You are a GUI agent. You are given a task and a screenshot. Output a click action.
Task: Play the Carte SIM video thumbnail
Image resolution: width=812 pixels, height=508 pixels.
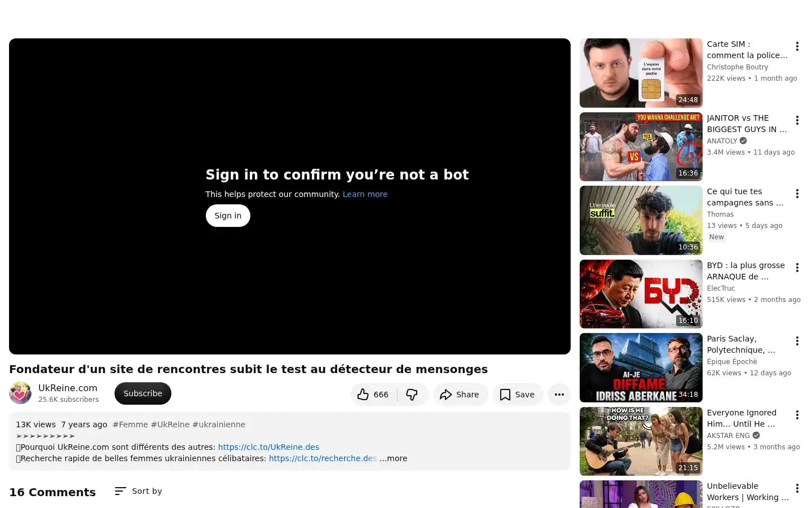coord(641,73)
